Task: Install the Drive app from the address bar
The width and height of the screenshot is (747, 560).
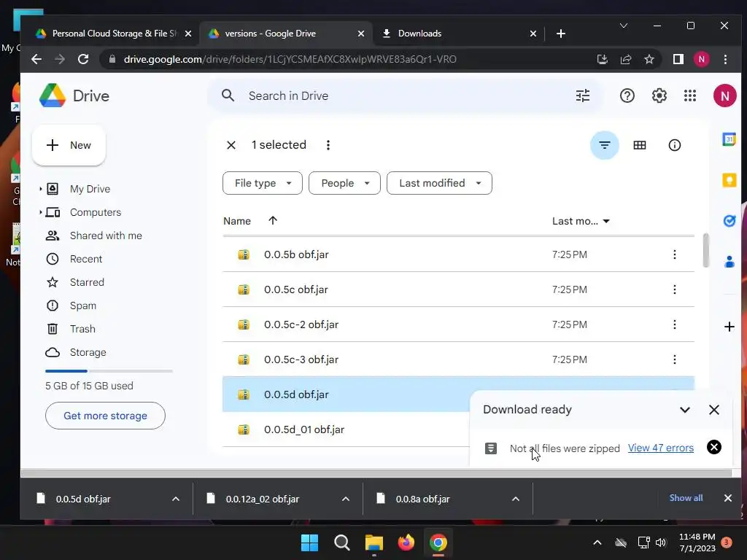Action: pyautogui.click(x=602, y=59)
